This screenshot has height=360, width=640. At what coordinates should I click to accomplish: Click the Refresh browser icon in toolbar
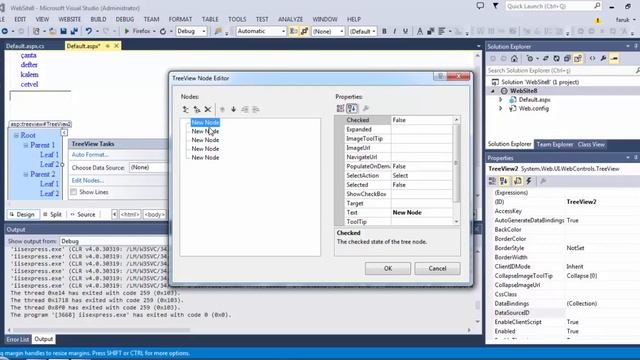tap(163, 31)
